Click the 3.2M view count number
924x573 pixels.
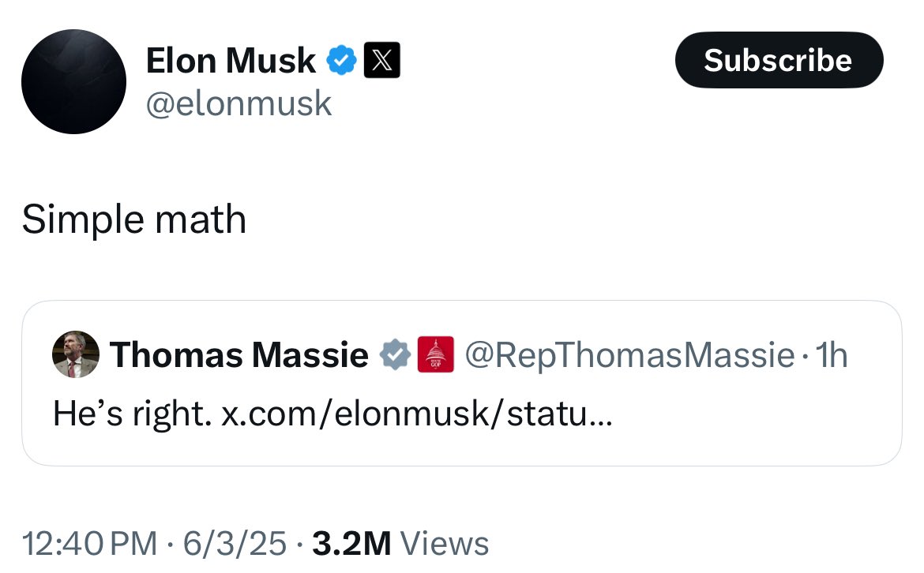pos(351,544)
